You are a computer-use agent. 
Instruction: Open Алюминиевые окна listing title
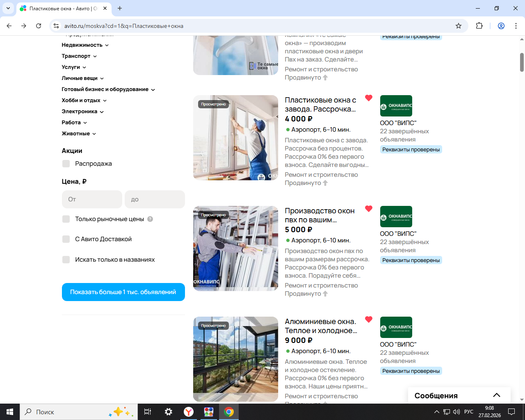tap(321, 326)
